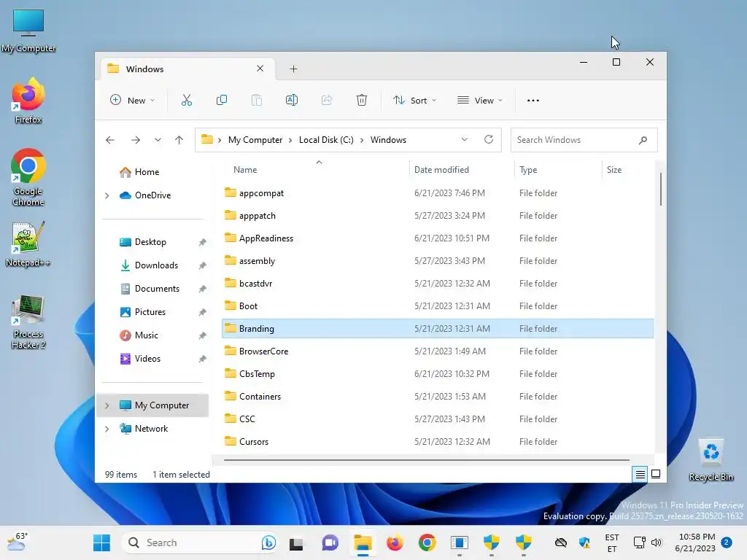Screen dimensions: 747x560
Task: Click the volume icon in system tray
Action: (657, 542)
